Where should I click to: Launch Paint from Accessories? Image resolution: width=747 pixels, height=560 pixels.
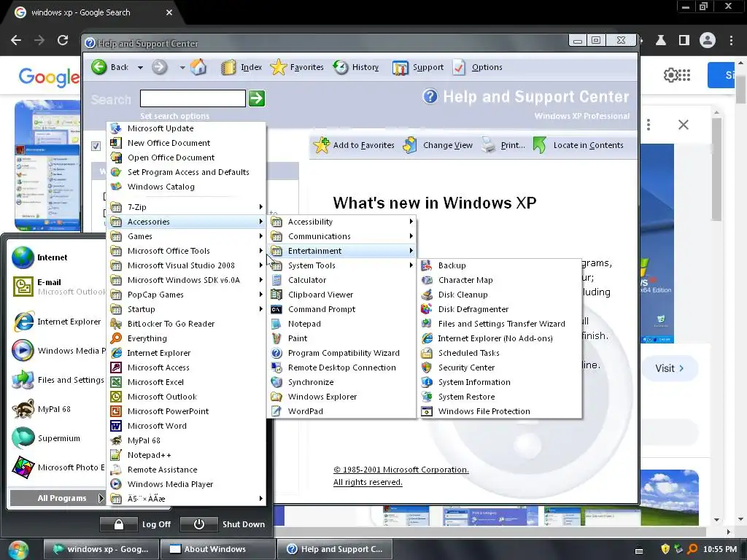[x=341, y=338]
